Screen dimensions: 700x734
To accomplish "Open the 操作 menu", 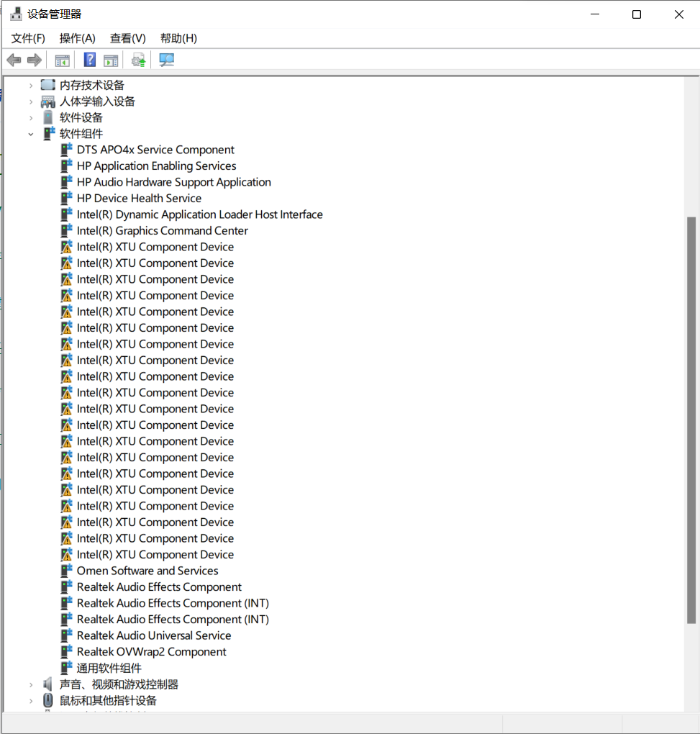I will coord(77,38).
